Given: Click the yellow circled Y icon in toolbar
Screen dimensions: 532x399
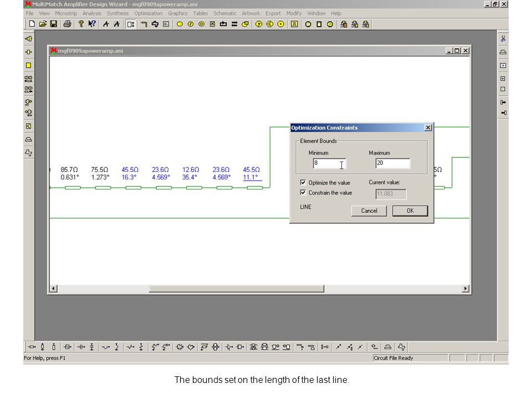Looking at the screenshot, I should point(259,24).
